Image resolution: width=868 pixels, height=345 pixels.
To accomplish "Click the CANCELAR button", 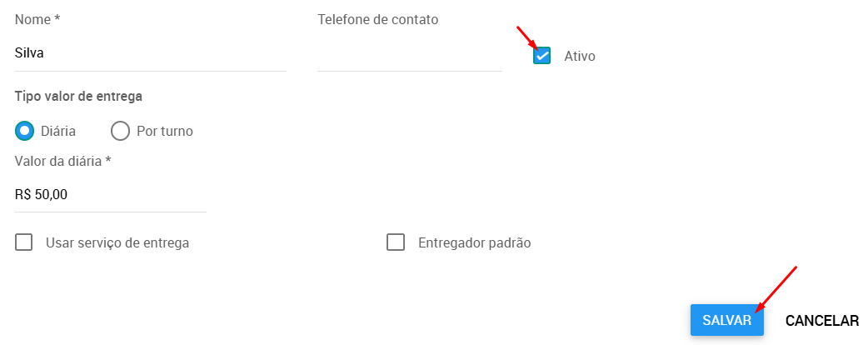I will 822,320.
